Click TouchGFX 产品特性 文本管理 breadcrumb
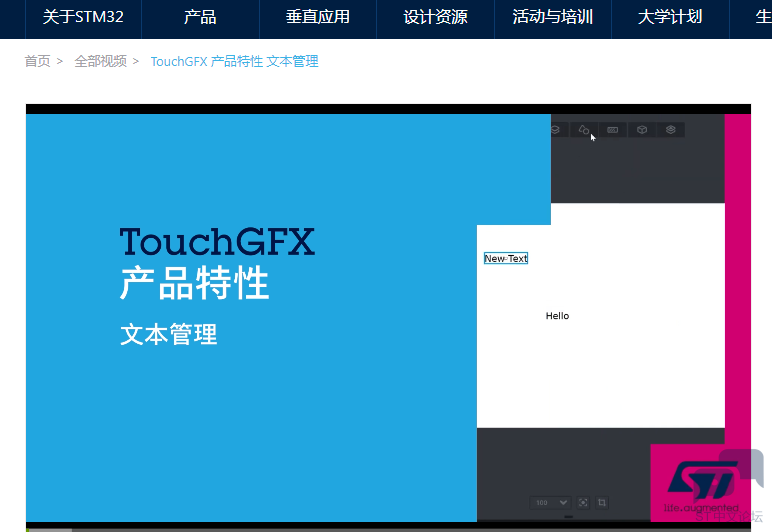 click(234, 62)
